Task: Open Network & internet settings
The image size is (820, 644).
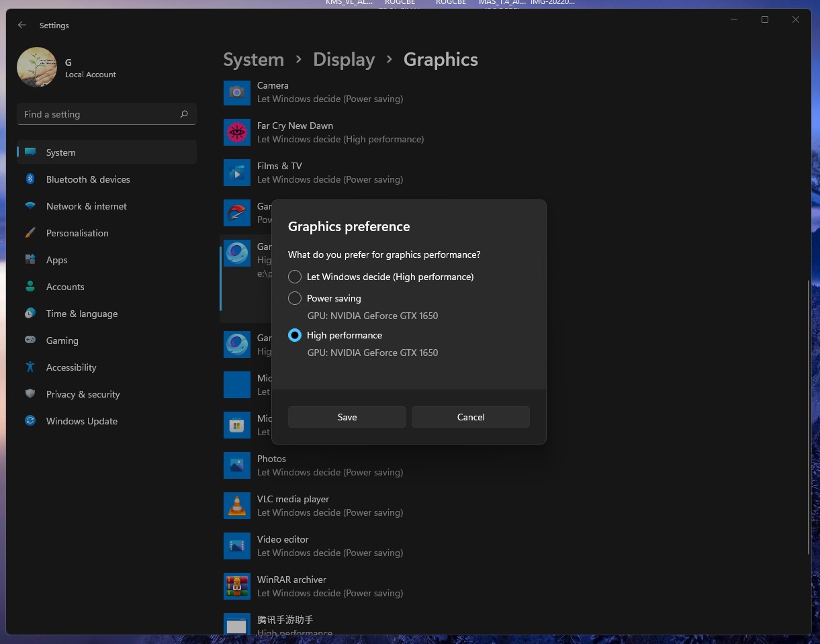Action: (x=107, y=206)
